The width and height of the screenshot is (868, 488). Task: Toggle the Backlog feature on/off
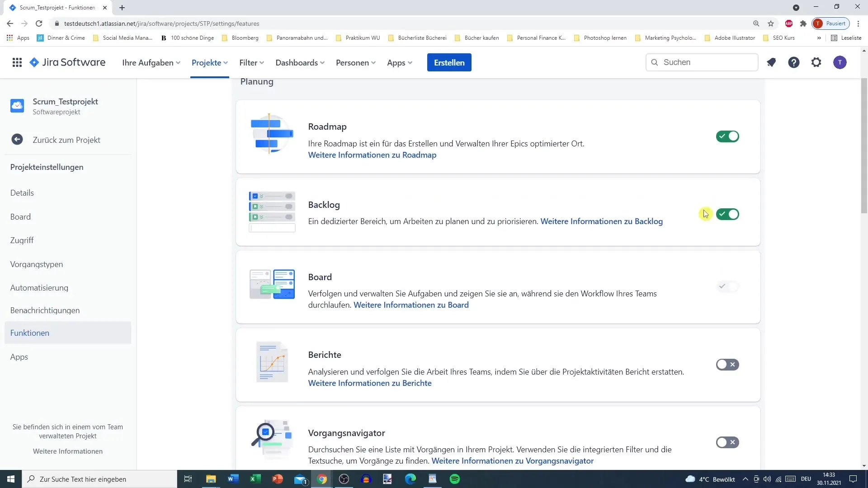pos(728,213)
